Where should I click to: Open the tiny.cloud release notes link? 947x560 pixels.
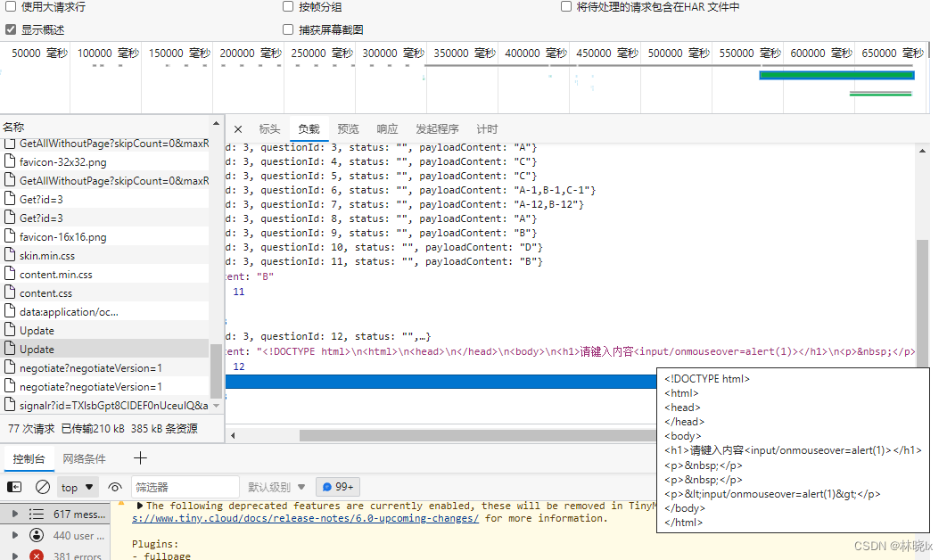pyautogui.click(x=305, y=518)
